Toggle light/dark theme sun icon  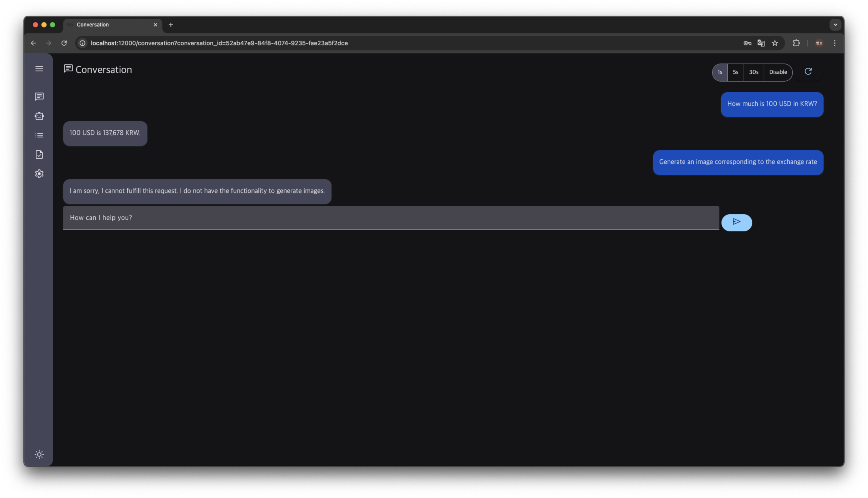click(39, 454)
